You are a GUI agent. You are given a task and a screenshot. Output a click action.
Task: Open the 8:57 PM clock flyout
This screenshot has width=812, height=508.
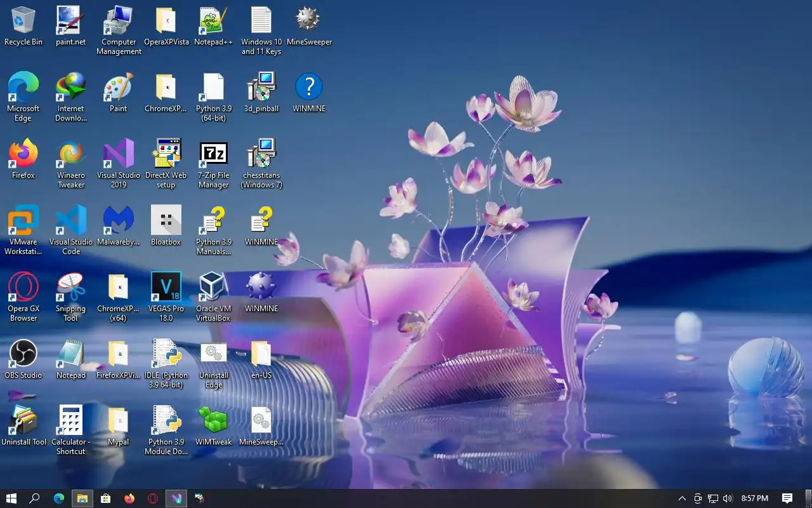(755, 498)
